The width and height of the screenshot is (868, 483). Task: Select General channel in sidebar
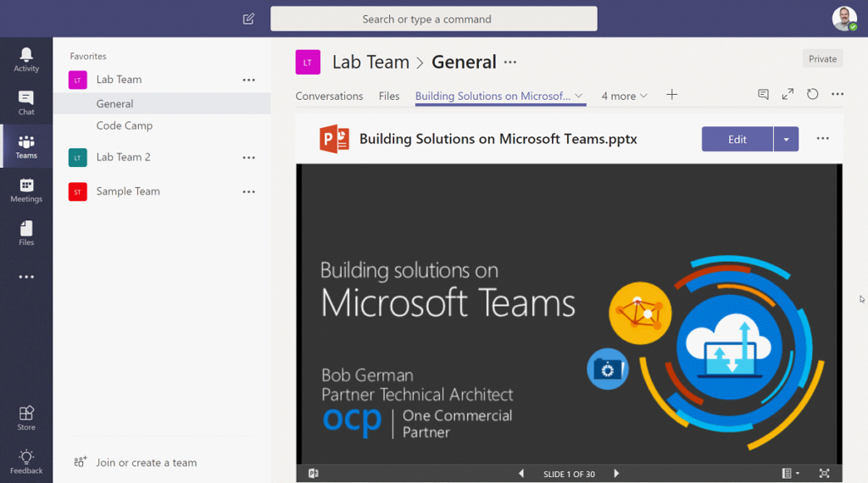(x=162, y=103)
